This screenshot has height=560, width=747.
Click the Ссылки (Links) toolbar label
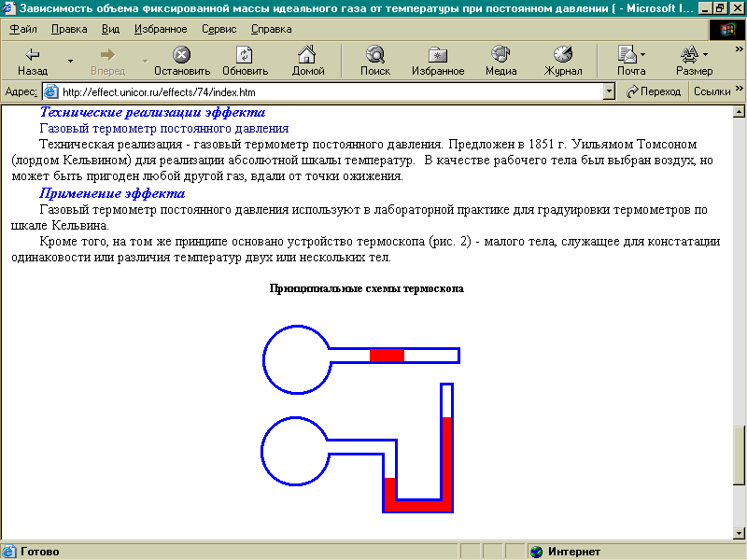[x=712, y=91]
